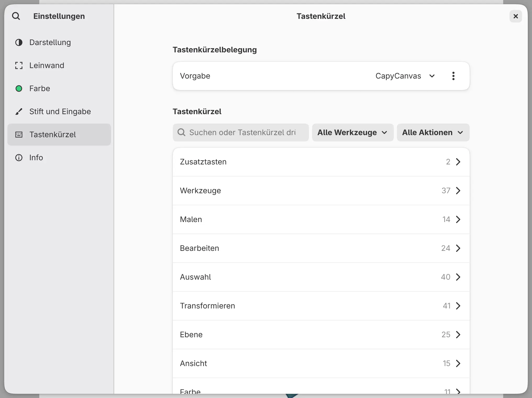532x398 pixels.
Task: Expand the Zusatztasten shortcut group
Action: tap(321, 162)
